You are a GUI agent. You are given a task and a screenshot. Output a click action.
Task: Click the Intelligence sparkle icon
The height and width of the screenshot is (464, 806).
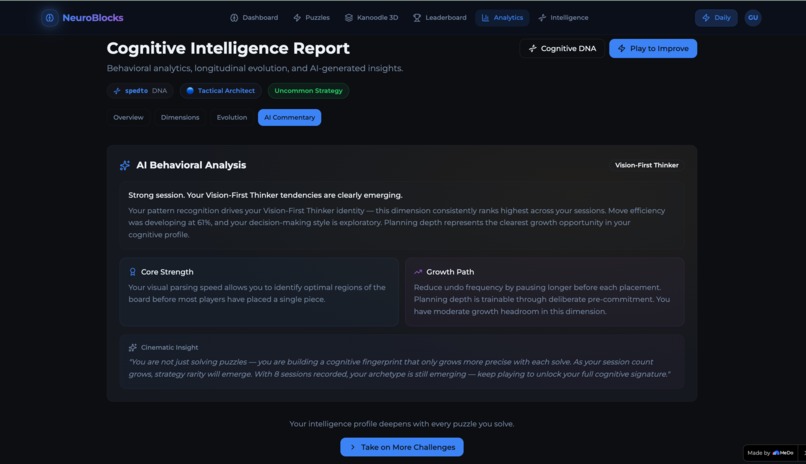click(542, 17)
